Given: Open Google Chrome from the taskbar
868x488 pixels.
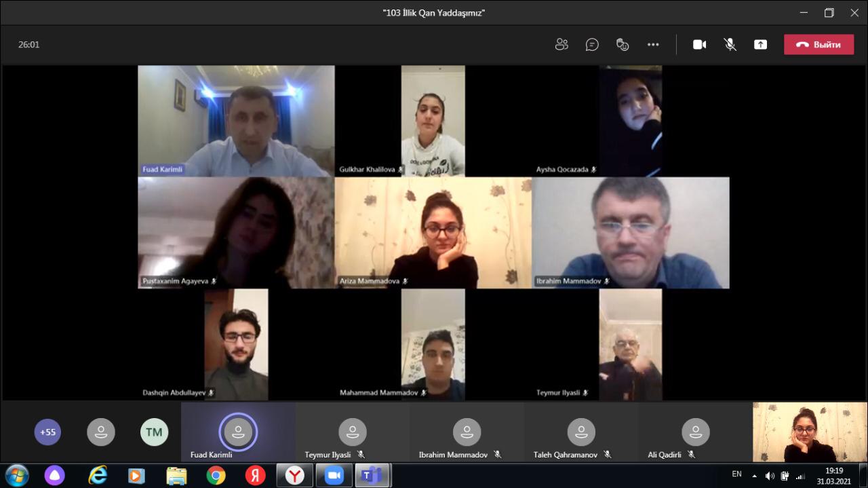Looking at the screenshot, I should coord(216,476).
